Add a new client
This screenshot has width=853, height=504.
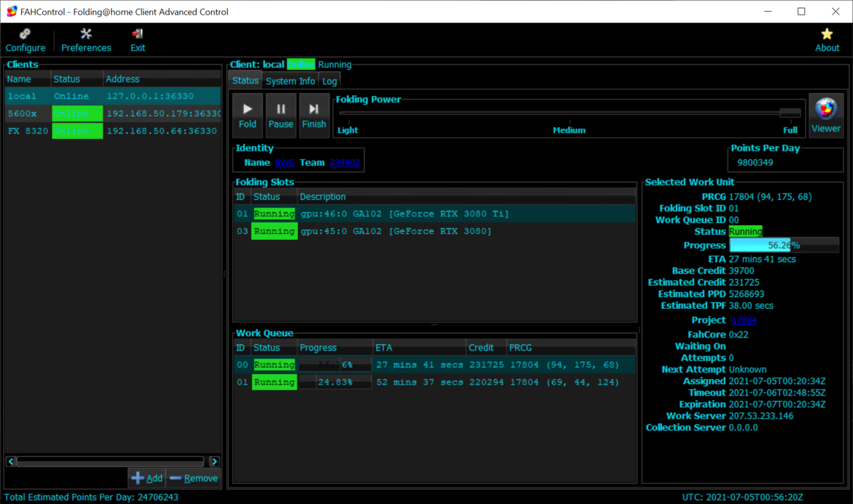click(147, 478)
